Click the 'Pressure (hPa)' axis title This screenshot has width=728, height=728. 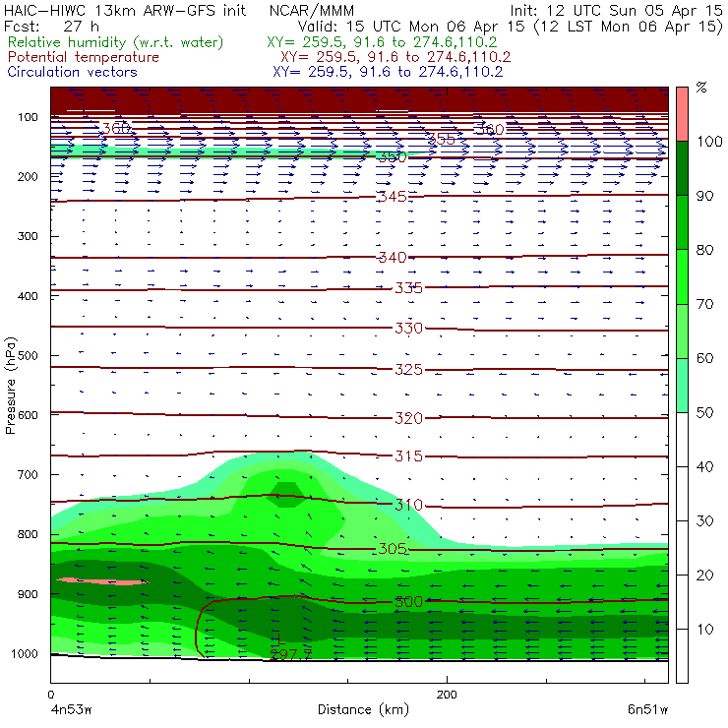tap(10, 386)
